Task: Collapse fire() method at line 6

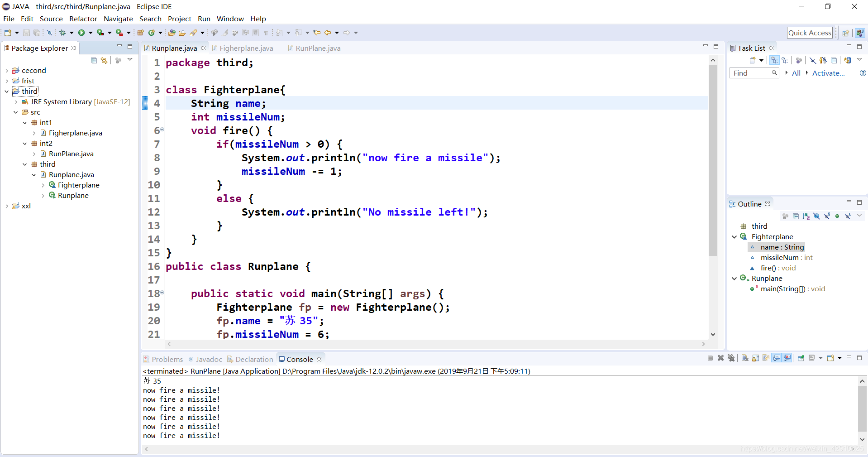Action: point(162,130)
